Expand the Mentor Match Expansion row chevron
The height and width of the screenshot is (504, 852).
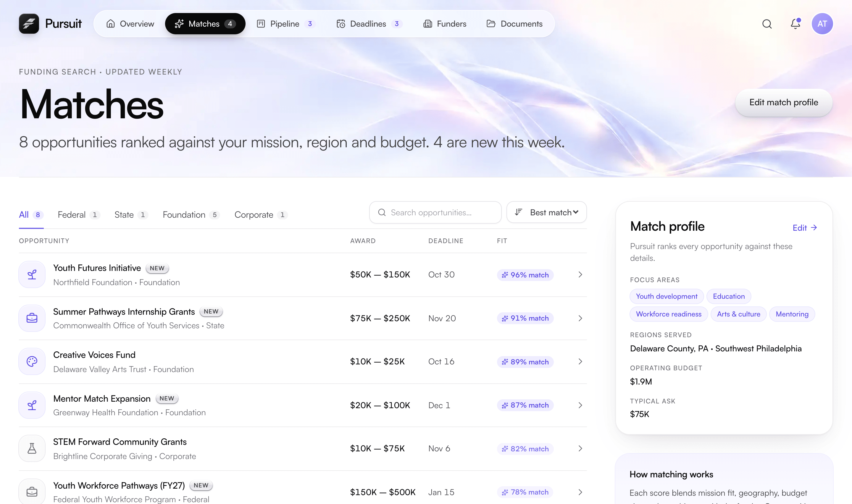580,405
